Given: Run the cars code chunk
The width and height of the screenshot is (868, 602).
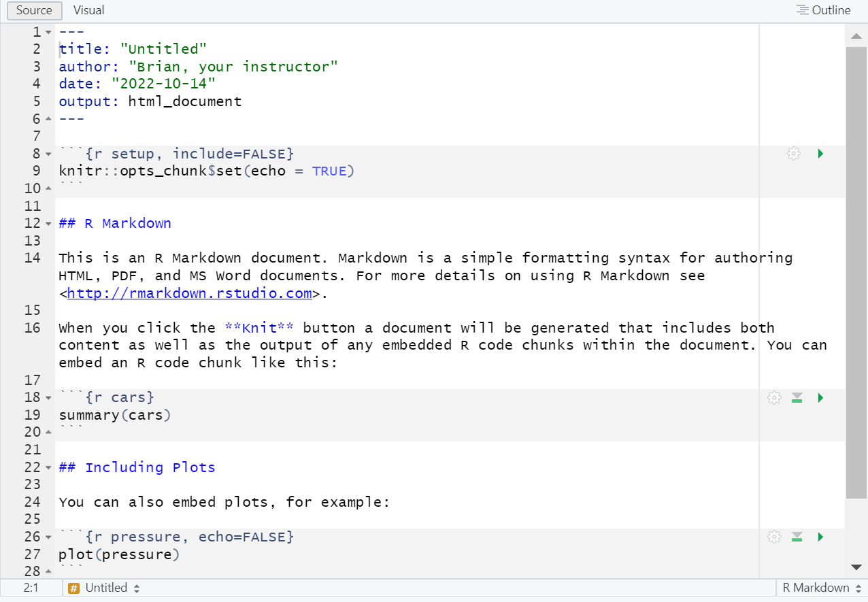Looking at the screenshot, I should [820, 397].
